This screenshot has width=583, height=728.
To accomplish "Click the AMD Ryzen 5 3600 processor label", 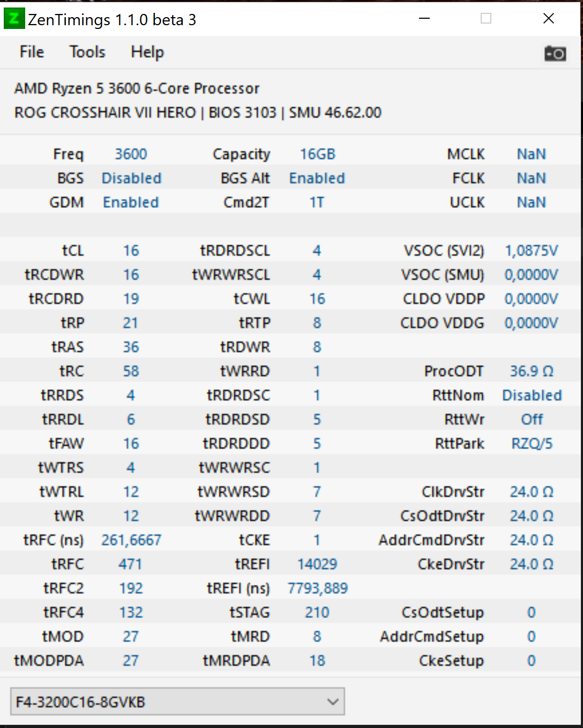I will pyautogui.click(x=137, y=88).
